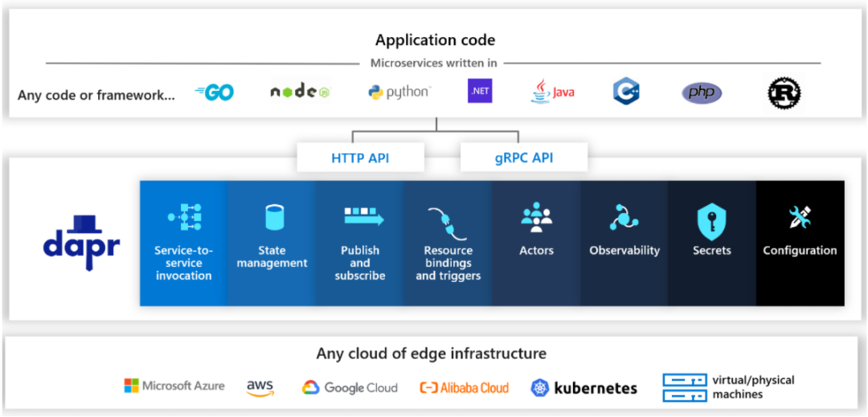Click the Alibaba Cloud logo
868x417 pixels.
(x=465, y=388)
